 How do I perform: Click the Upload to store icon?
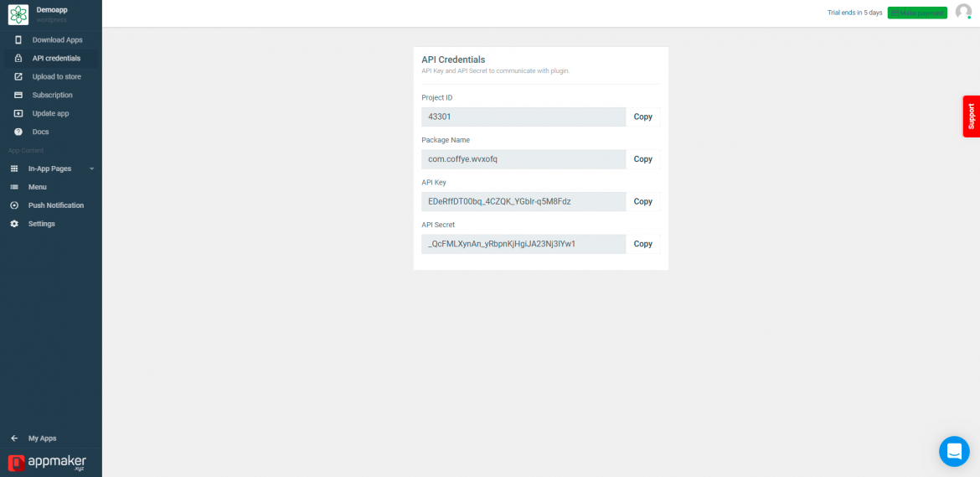coord(18,77)
